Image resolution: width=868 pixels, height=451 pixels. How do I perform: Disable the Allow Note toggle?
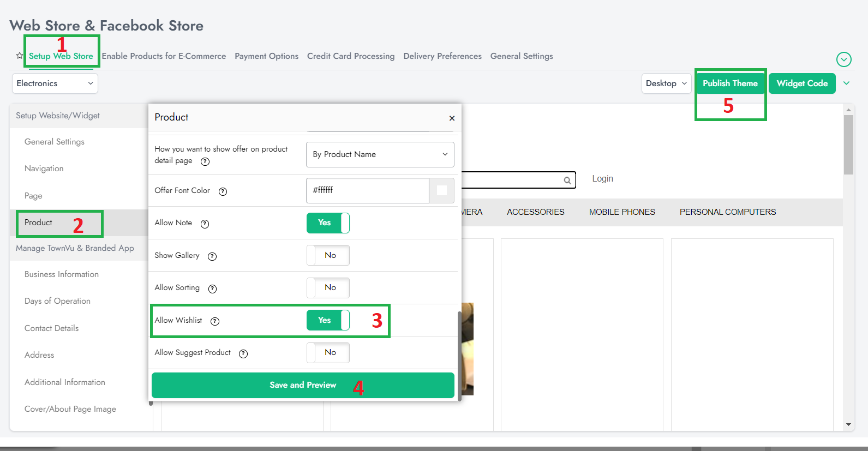click(328, 223)
